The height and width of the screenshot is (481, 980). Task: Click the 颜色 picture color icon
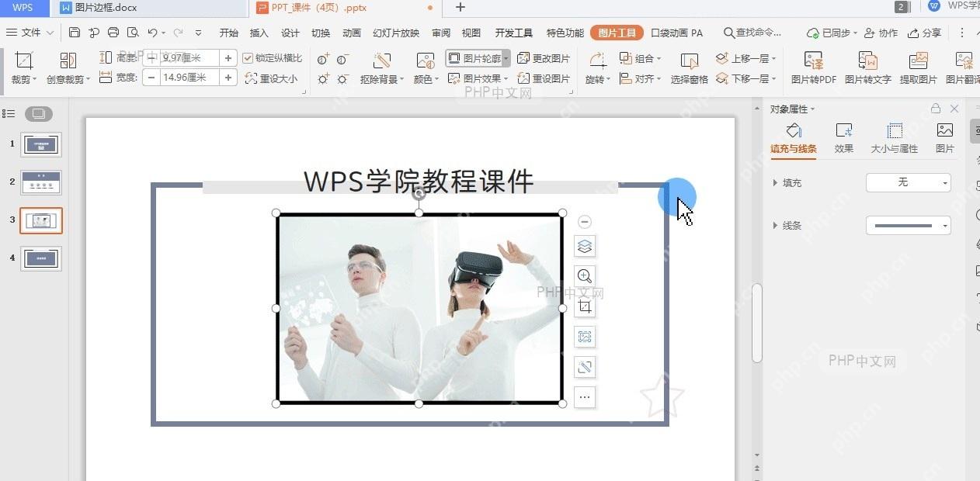[x=425, y=61]
